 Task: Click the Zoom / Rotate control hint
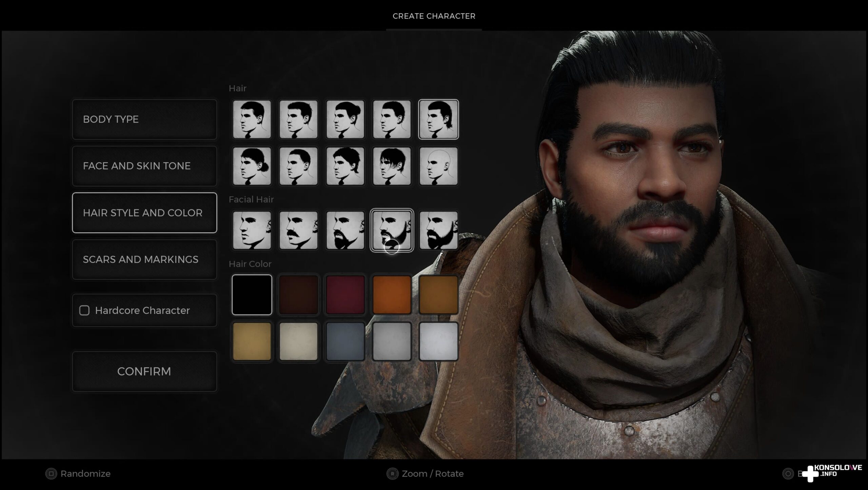pos(425,474)
